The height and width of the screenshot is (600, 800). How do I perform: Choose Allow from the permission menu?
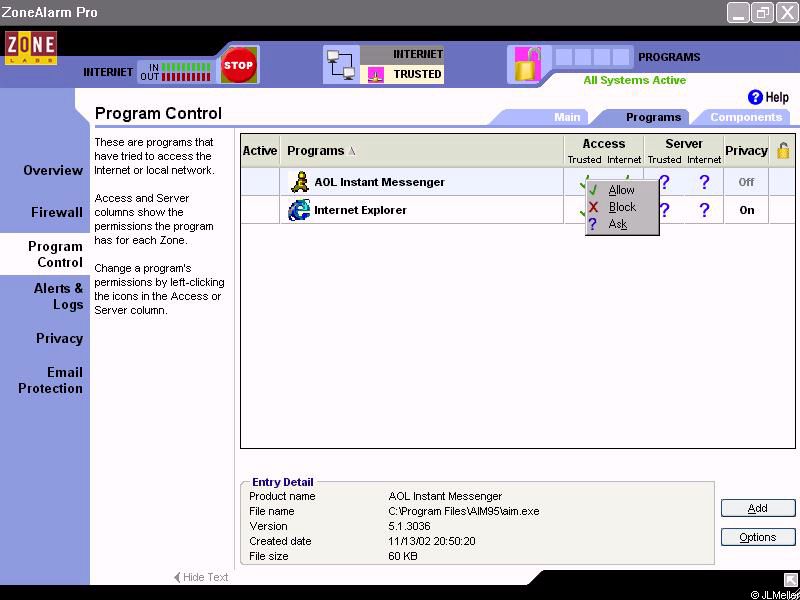(622, 190)
